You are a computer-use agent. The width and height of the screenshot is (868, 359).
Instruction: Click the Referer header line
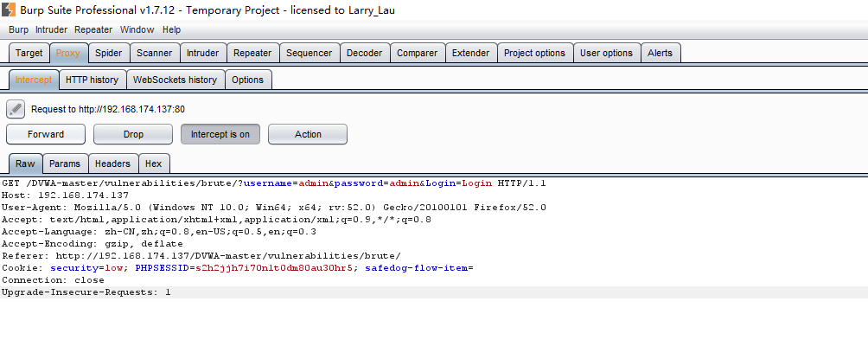click(x=201, y=256)
